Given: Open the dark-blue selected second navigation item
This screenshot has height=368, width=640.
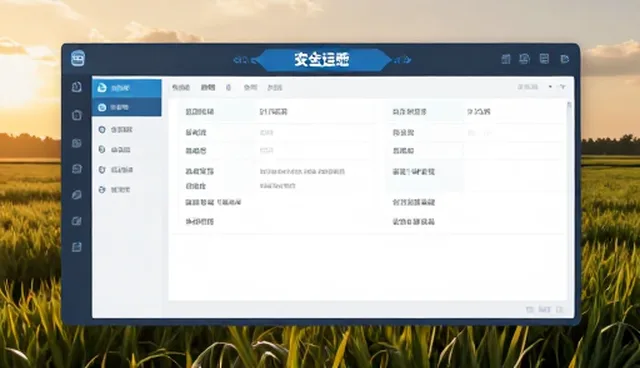Looking at the screenshot, I should coord(127,107).
